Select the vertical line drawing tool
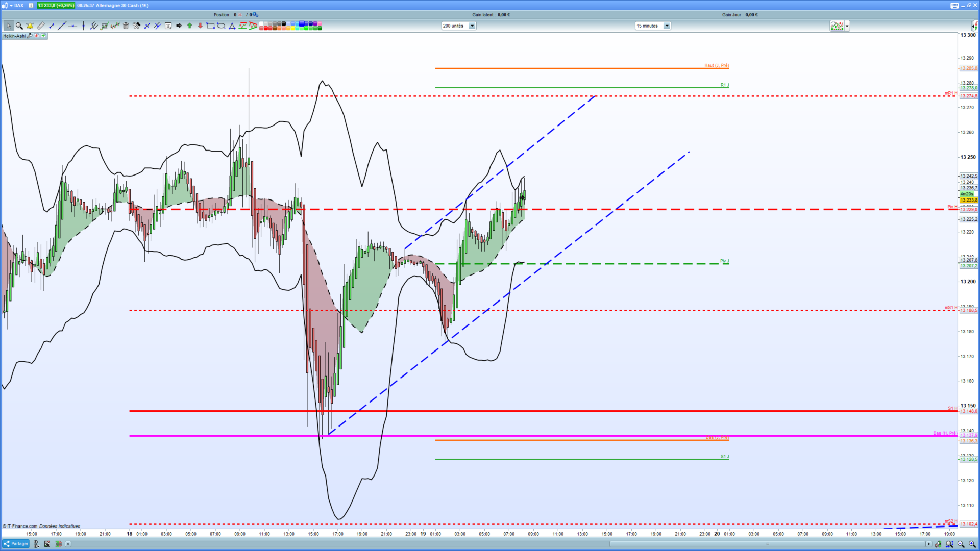980x551 pixels. [83, 26]
